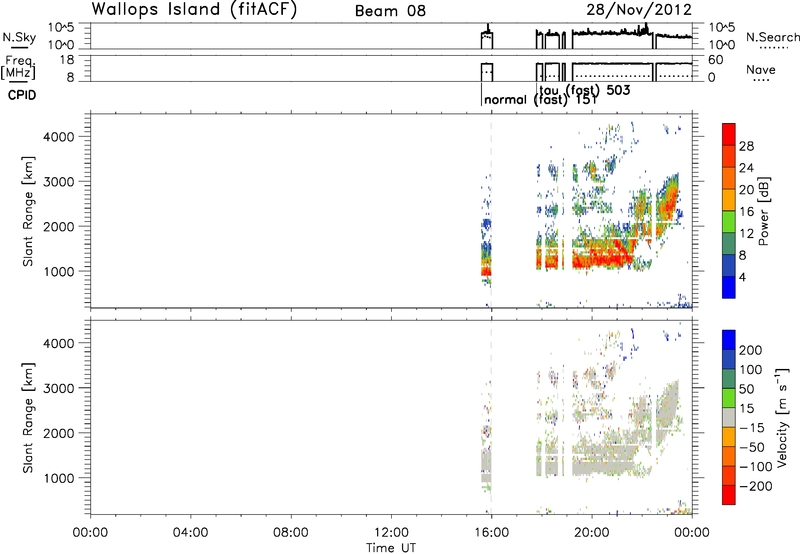
Task: Click the 'normal (fast) 151' CPID text
Action: 540,100
